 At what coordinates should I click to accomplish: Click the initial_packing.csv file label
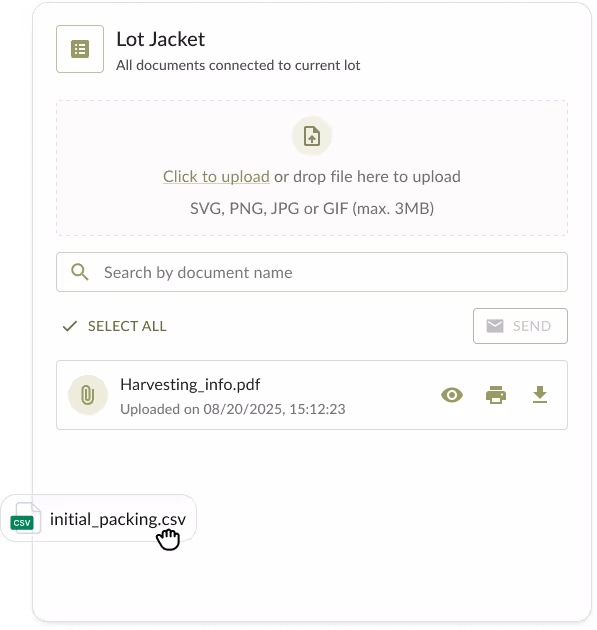pyautogui.click(x=118, y=519)
